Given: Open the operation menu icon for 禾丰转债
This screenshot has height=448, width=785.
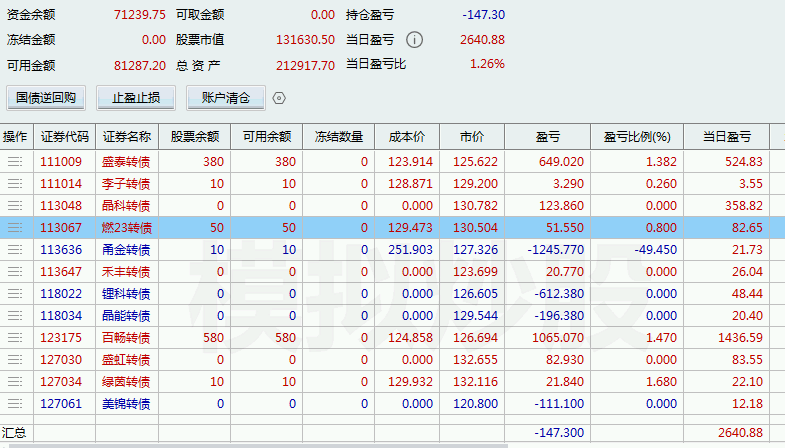Looking at the screenshot, I should tap(15, 272).
